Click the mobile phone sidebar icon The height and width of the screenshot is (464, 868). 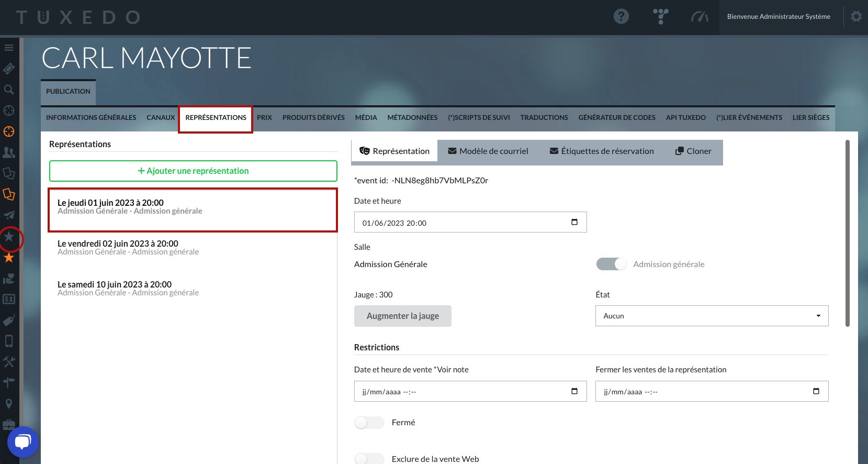[9, 341]
